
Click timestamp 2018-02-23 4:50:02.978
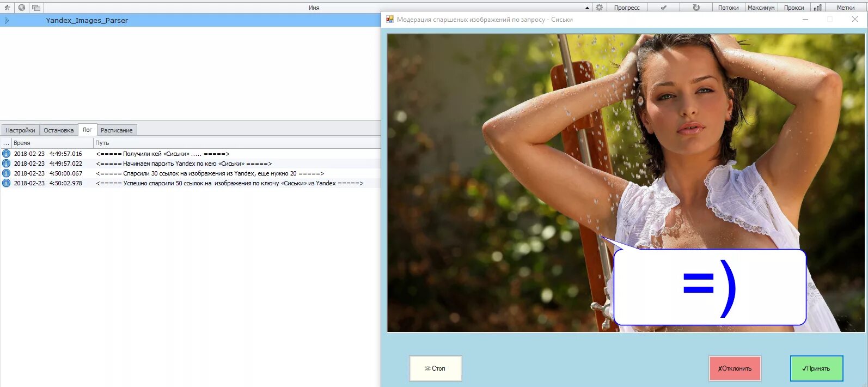[48, 183]
